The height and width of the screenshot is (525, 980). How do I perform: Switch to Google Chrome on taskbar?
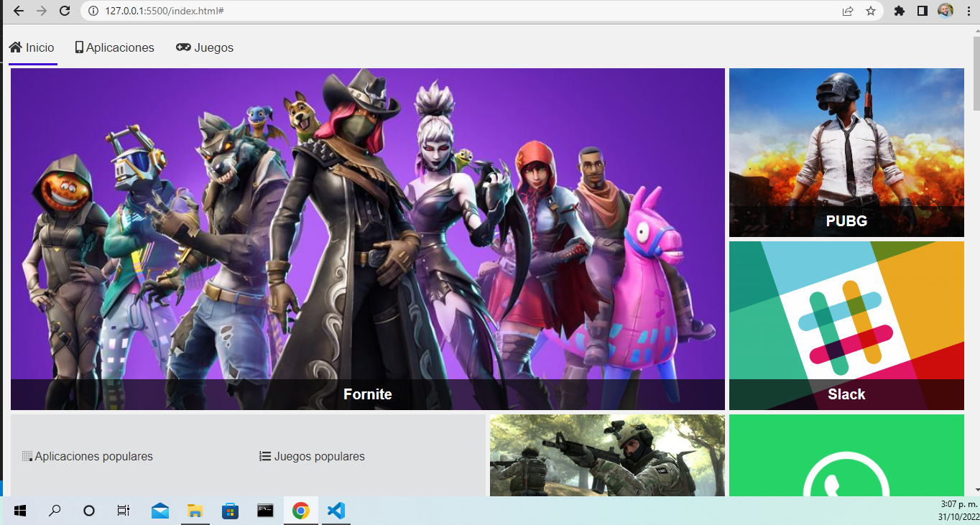click(x=301, y=511)
